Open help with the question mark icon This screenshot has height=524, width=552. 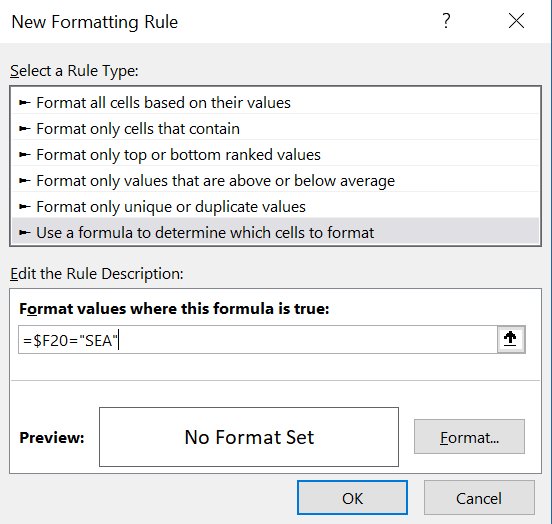(446, 21)
